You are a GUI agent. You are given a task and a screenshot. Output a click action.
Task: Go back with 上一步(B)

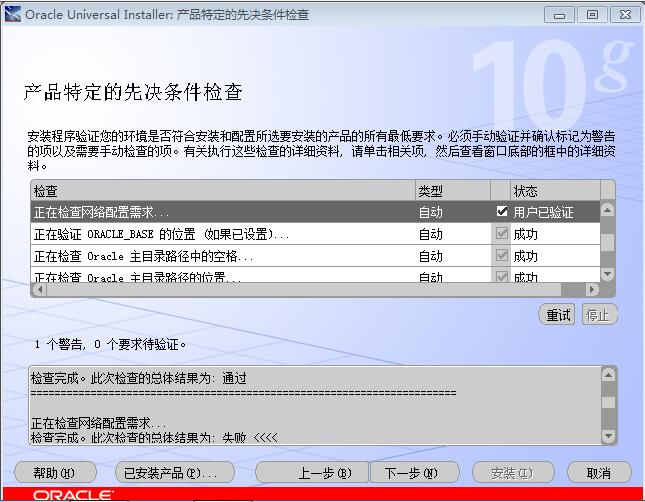[x=312, y=473]
